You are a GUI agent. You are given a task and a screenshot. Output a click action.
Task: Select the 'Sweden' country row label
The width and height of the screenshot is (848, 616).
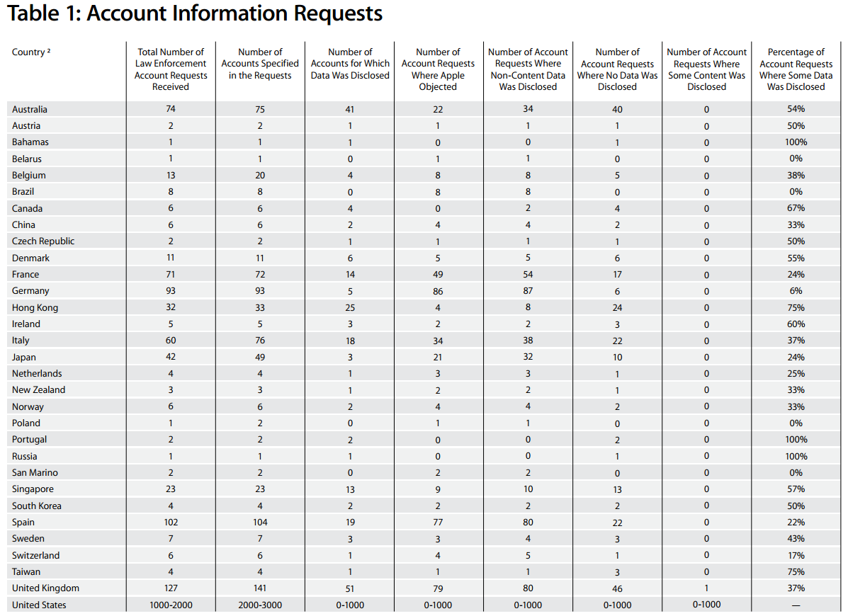coord(28,538)
